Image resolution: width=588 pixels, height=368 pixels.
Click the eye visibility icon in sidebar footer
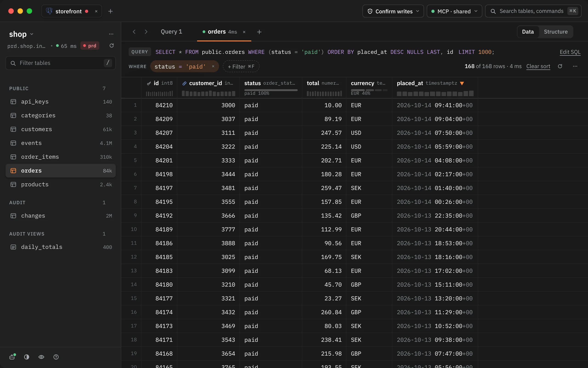[41, 357]
